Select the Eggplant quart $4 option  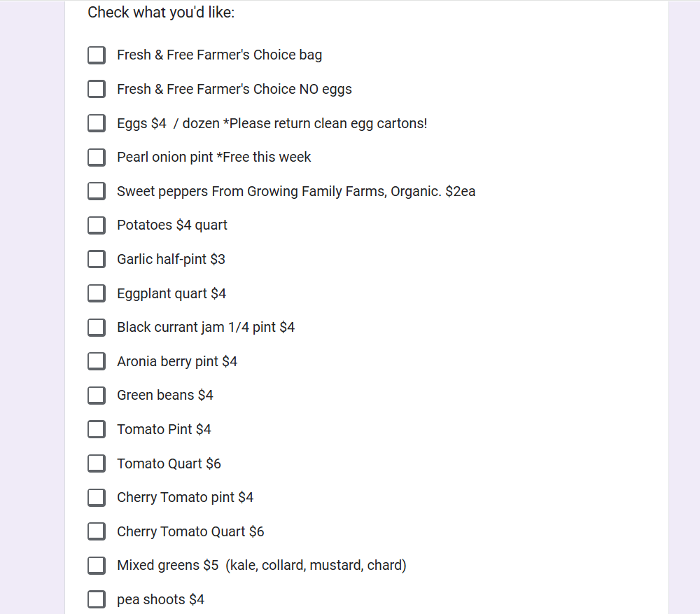point(97,293)
